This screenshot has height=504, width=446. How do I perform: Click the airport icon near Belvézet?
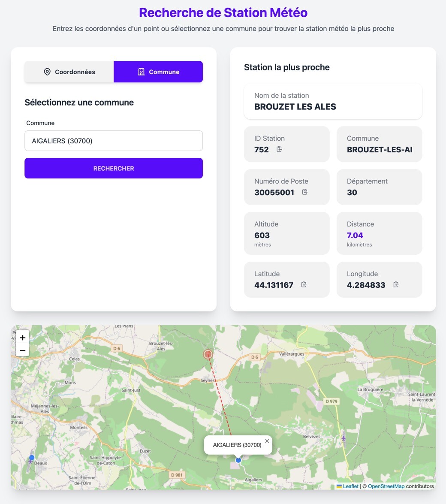click(344, 438)
